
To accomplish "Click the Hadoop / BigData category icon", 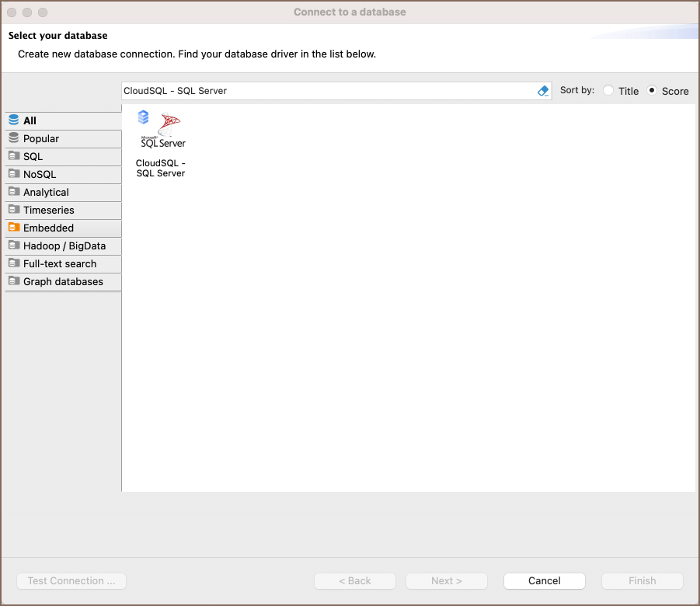I will [x=16, y=246].
